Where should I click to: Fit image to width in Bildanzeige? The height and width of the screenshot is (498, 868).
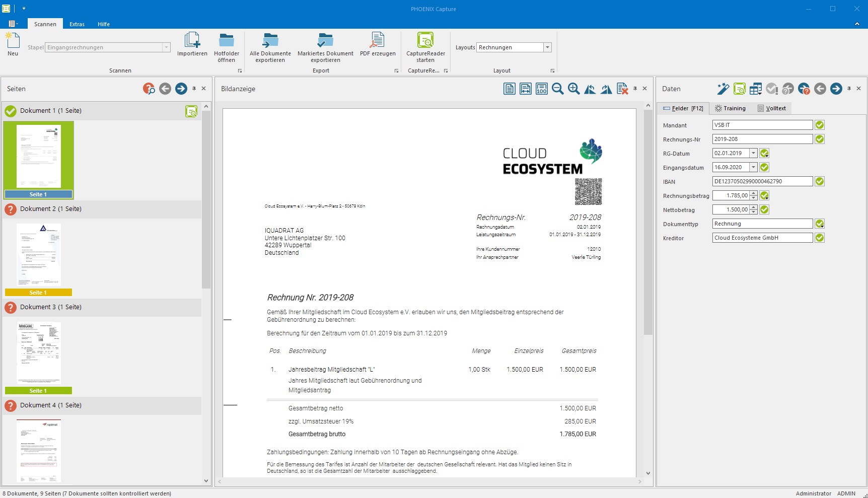526,89
